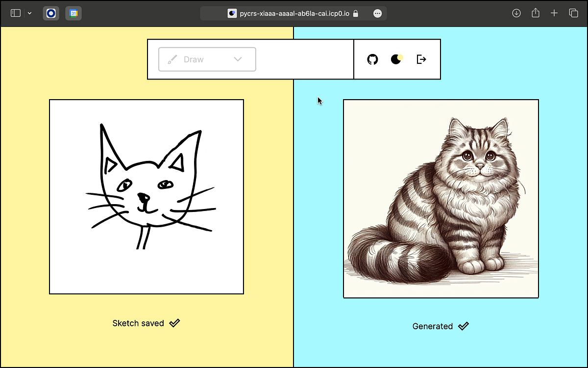This screenshot has height=368, width=588.
Task: Click the Generated label
Action: (x=433, y=326)
